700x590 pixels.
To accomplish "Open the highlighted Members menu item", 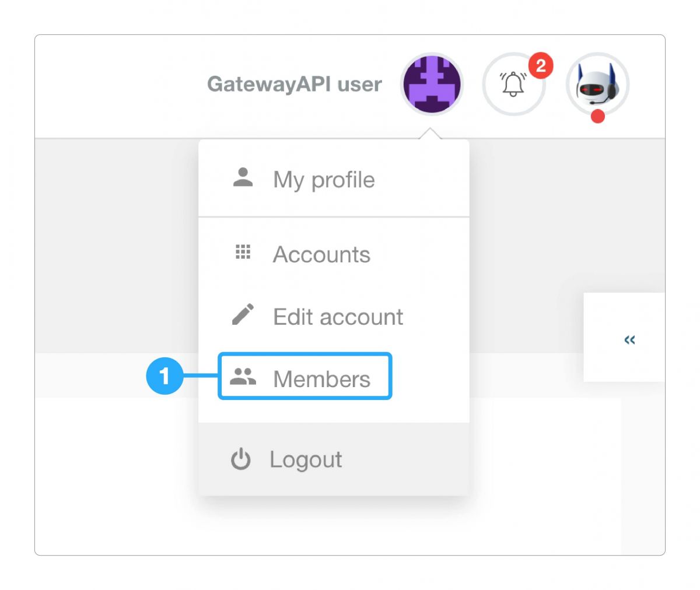I will pyautogui.click(x=321, y=378).
